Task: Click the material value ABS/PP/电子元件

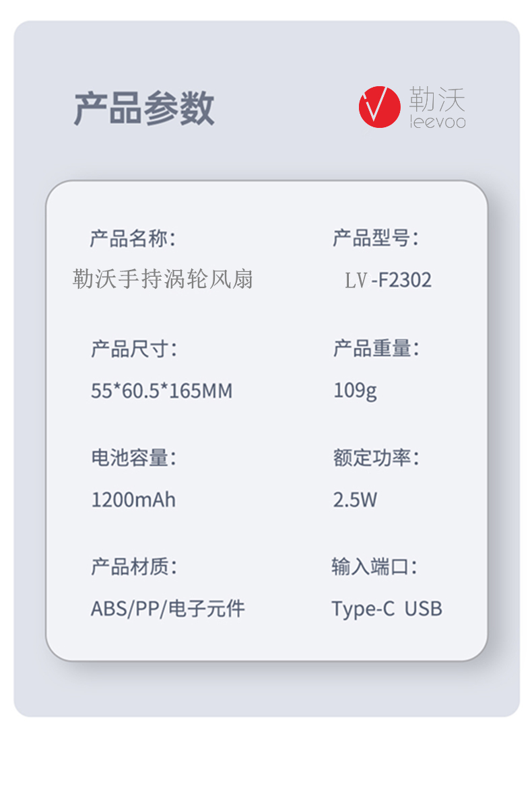Action: (168, 609)
